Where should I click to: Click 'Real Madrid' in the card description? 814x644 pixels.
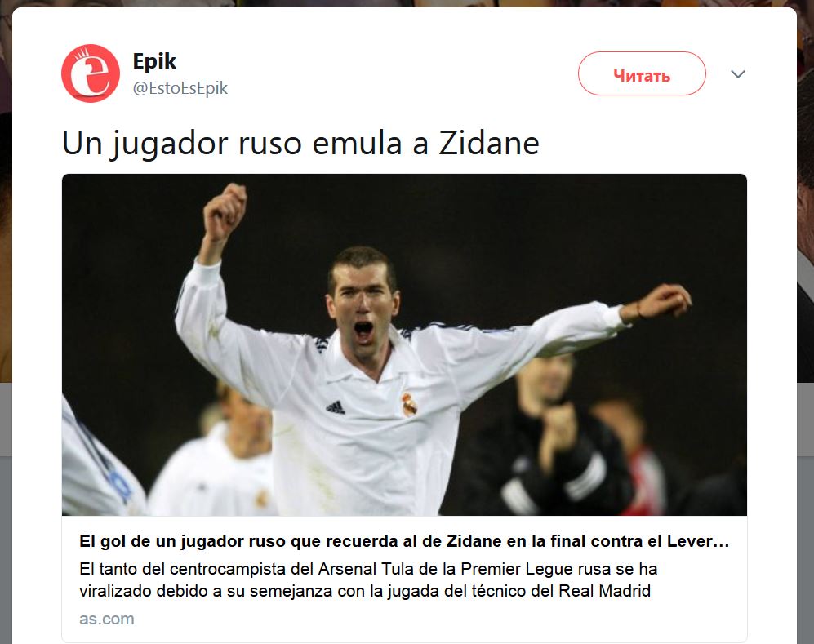(604, 591)
